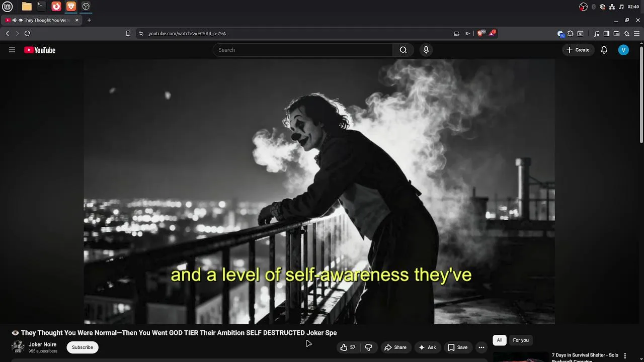Select the All filter chip
This screenshot has height=362, width=644.
(x=499, y=340)
